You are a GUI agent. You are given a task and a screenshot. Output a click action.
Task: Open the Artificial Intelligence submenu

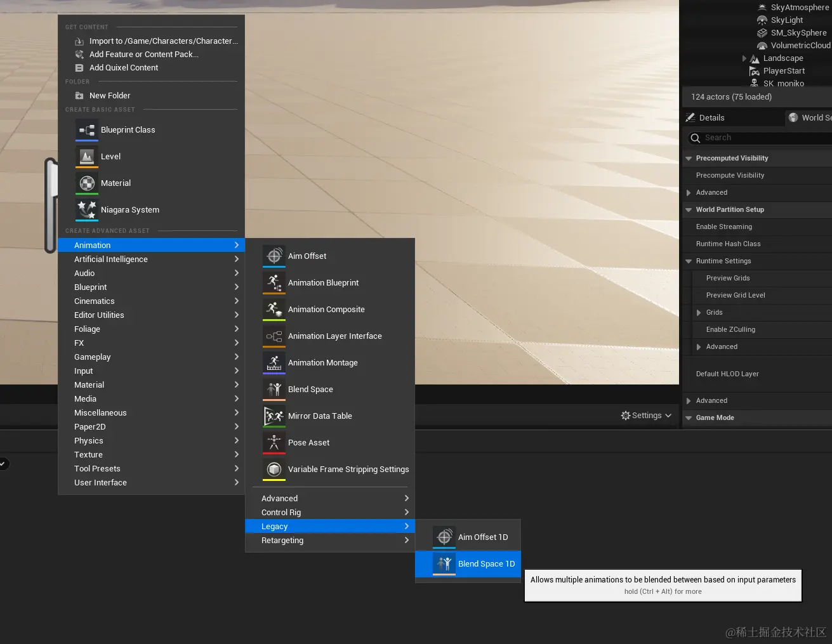click(151, 259)
